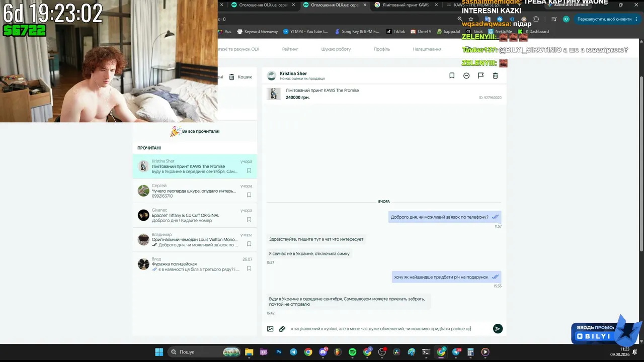Viewport: 644px width, 362px height.
Task: Open the Calculator from the taskbar
Action: (470, 352)
